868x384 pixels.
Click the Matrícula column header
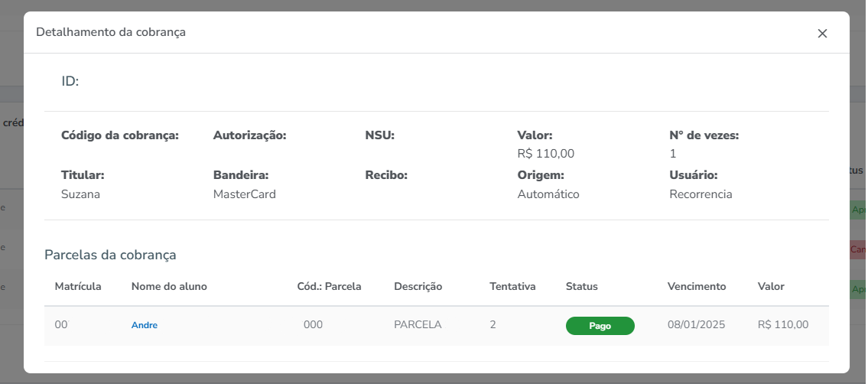78,286
